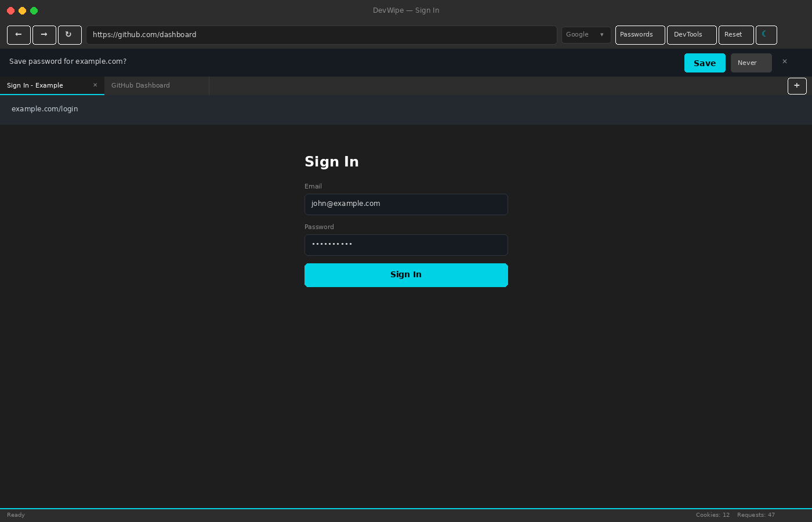Click the example.com/login breadcrumb
The image size is (812, 522).
[x=45, y=109]
